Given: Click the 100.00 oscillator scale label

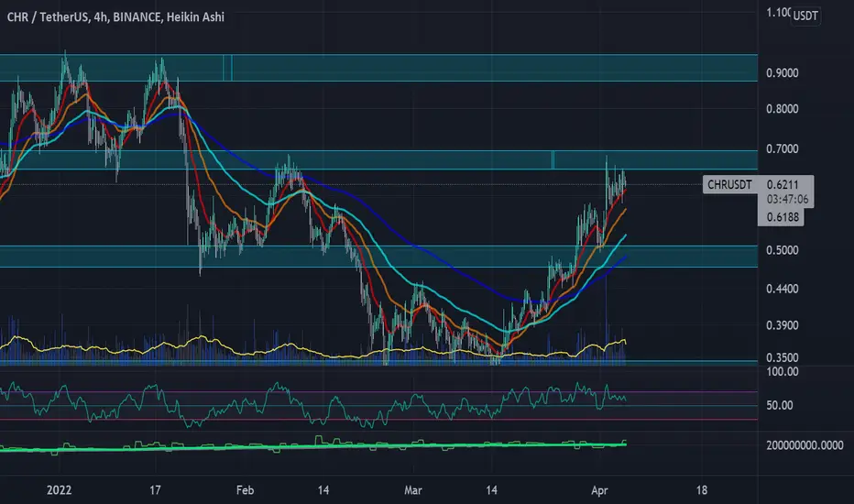Looking at the screenshot, I should [783, 372].
